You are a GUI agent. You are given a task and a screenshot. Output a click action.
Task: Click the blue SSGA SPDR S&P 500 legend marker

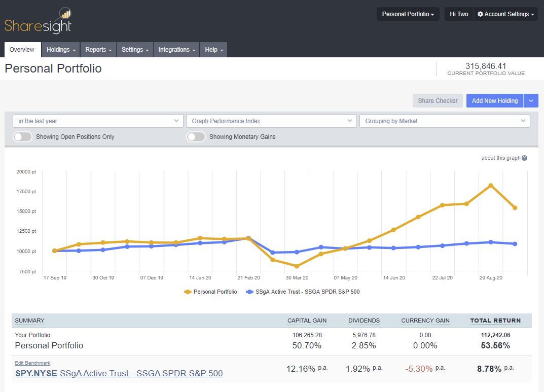[249, 292]
